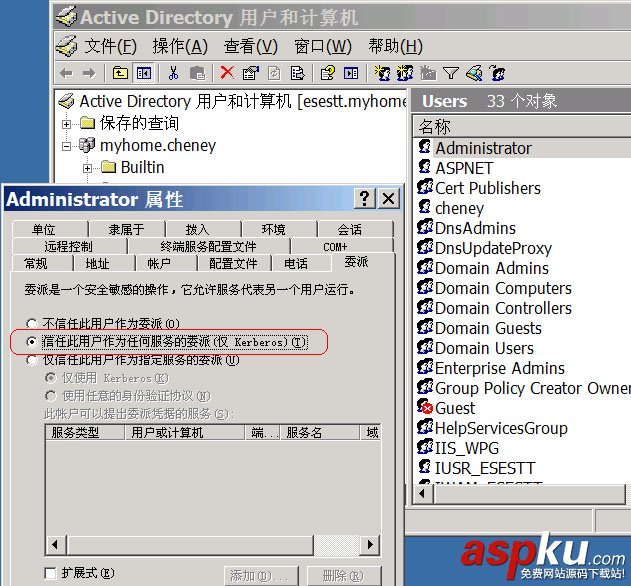
Task: Click the Create new user toolbar icon
Action: 382,73
